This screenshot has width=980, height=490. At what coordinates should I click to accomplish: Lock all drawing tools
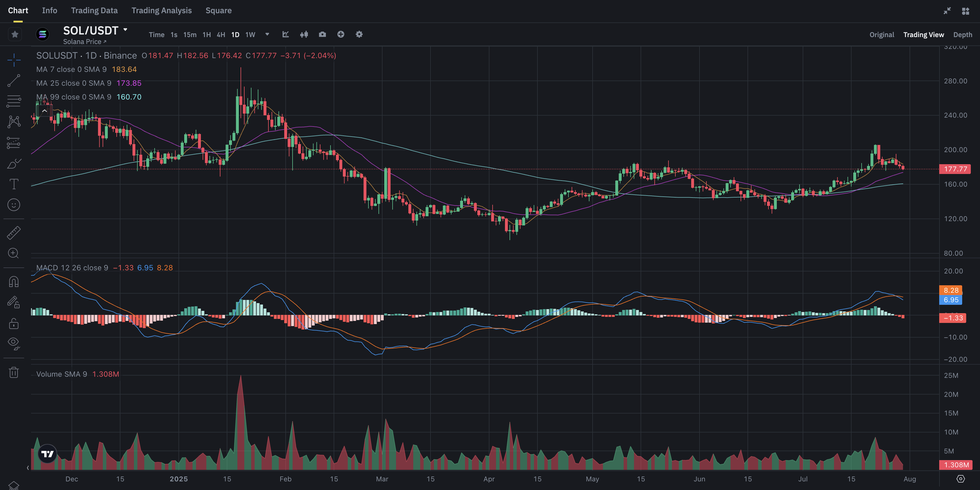(14, 323)
